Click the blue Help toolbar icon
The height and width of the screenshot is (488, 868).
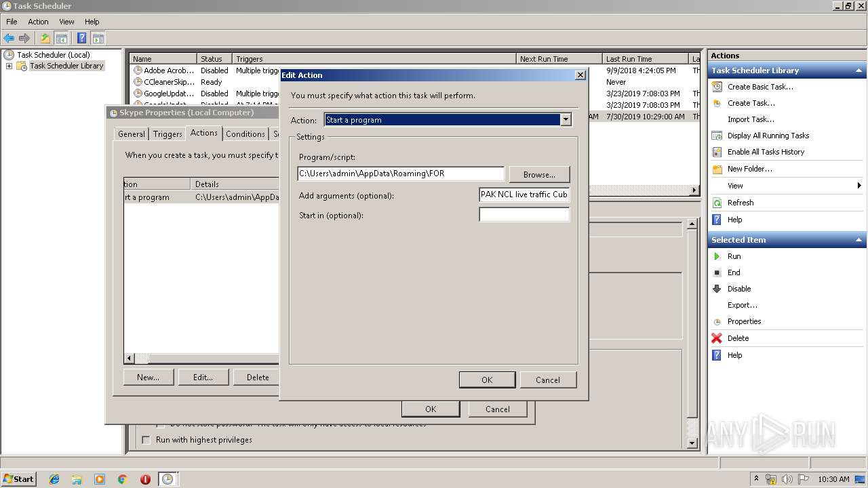pyautogui.click(x=82, y=39)
